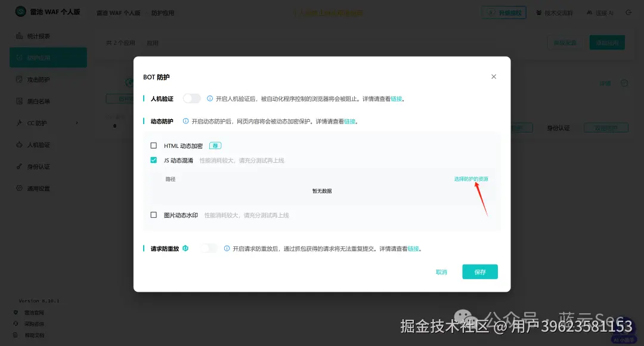Click 连接 AI in the header
644x346 pixels.
click(x=600, y=13)
